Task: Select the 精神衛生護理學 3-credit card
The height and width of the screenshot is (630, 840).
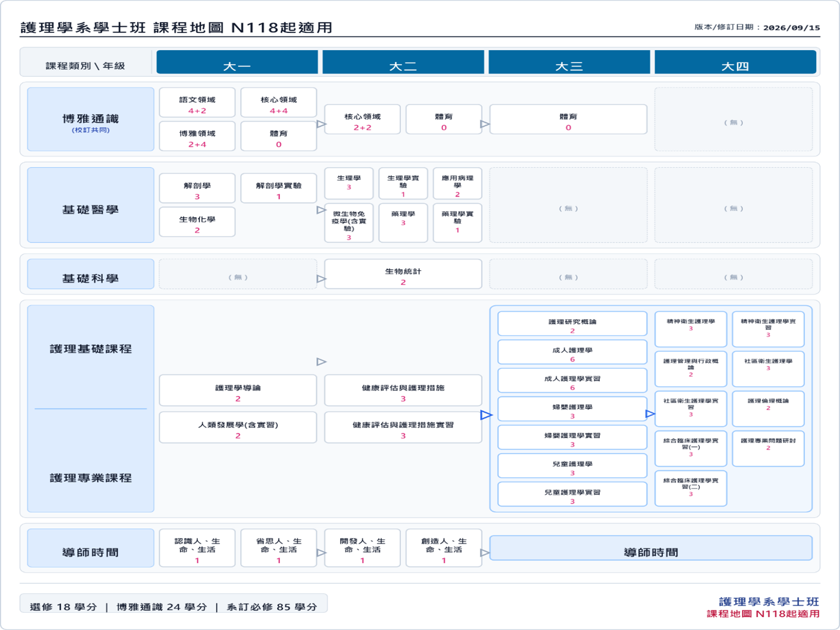Action: [x=691, y=329]
